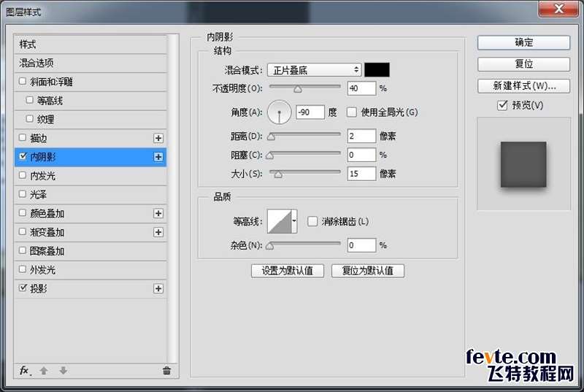Enable 描边 checkbox
The width and height of the screenshot is (584, 392).
[23, 138]
